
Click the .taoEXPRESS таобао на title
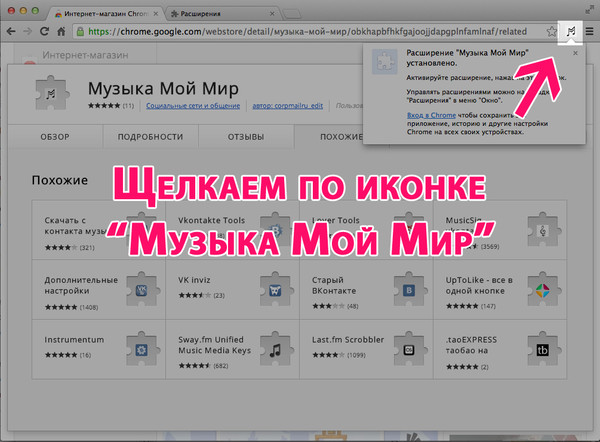471,345
